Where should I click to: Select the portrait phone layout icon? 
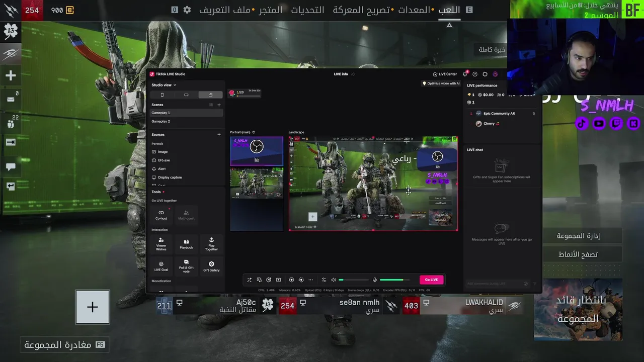point(162,95)
